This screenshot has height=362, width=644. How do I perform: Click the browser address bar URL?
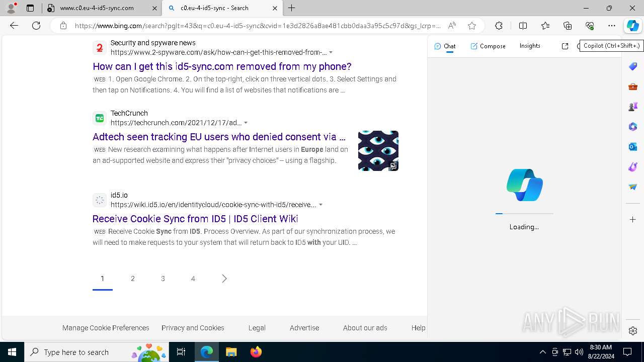[x=258, y=26]
